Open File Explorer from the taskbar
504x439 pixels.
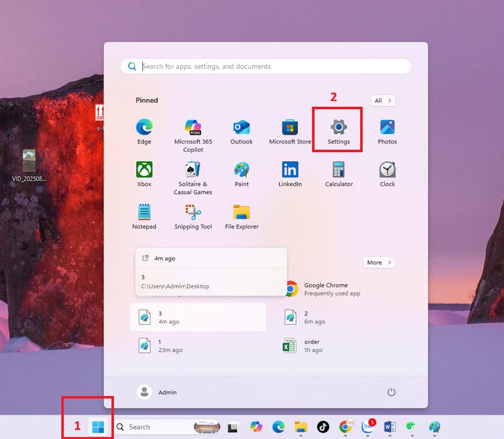301,427
